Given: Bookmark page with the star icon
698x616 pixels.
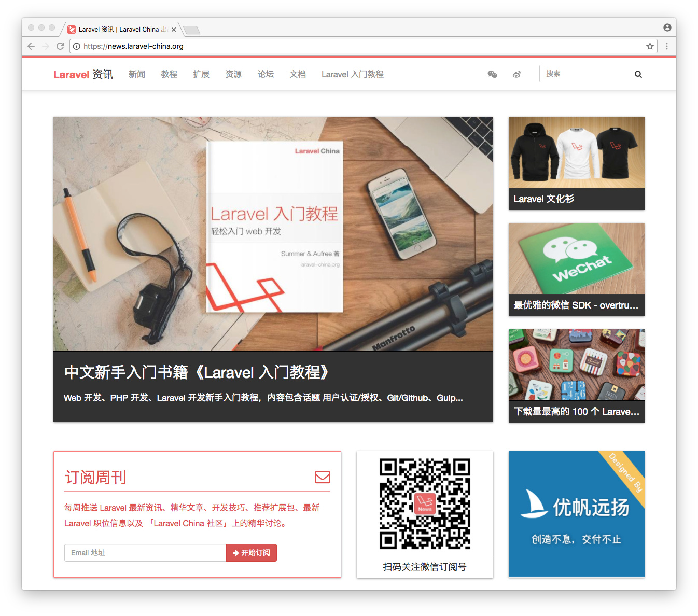Looking at the screenshot, I should (650, 46).
